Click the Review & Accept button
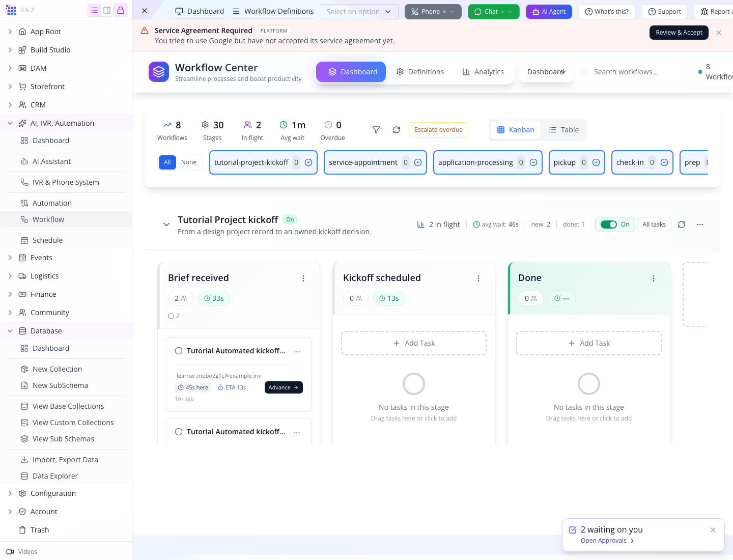The width and height of the screenshot is (733, 560). (x=679, y=33)
